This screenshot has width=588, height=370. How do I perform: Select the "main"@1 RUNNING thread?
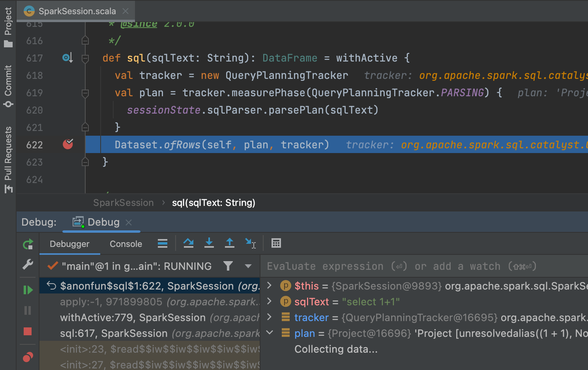[130, 266]
